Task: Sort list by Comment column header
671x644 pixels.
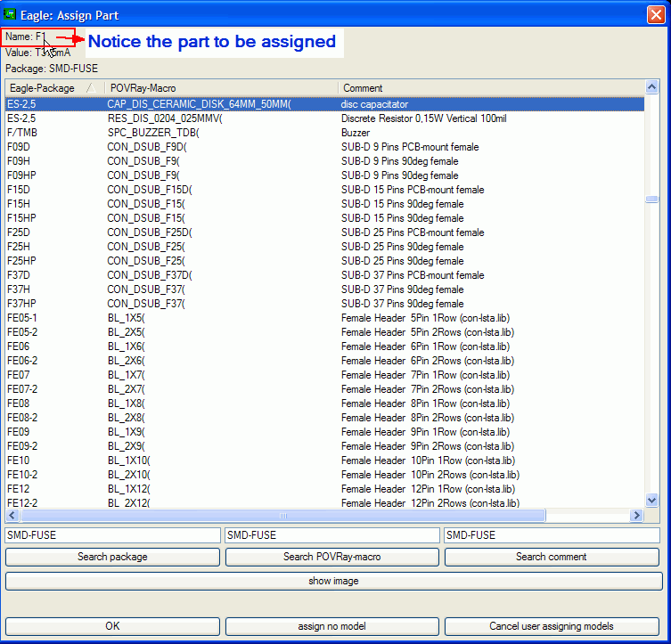Action: pos(491,88)
